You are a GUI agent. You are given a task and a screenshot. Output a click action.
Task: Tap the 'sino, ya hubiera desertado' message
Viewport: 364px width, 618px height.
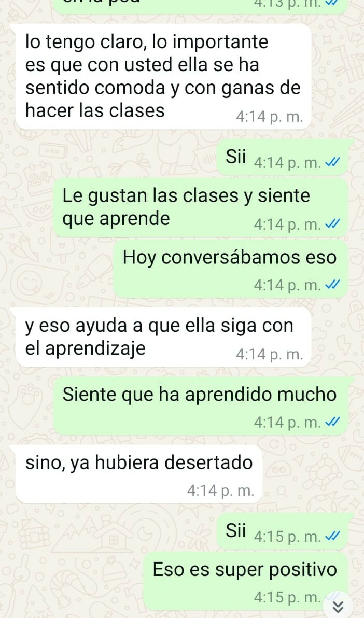(x=139, y=474)
